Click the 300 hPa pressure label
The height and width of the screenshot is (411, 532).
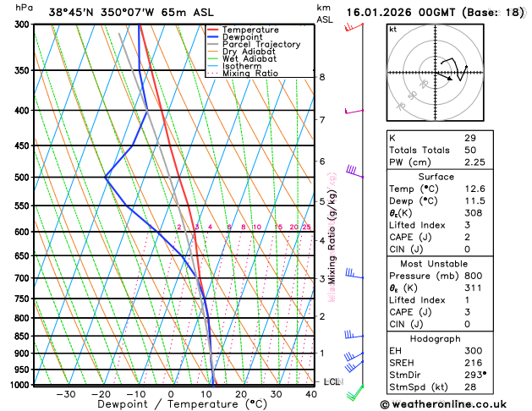coord(24,25)
